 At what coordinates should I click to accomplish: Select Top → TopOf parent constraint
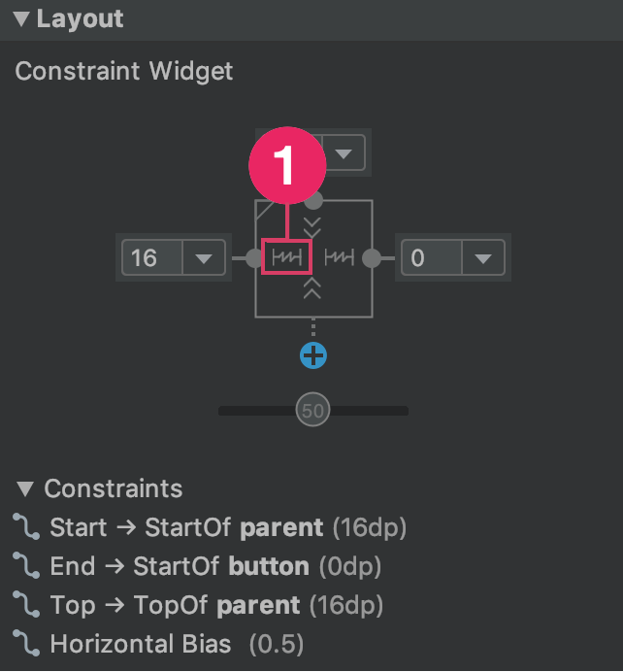[x=198, y=605]
